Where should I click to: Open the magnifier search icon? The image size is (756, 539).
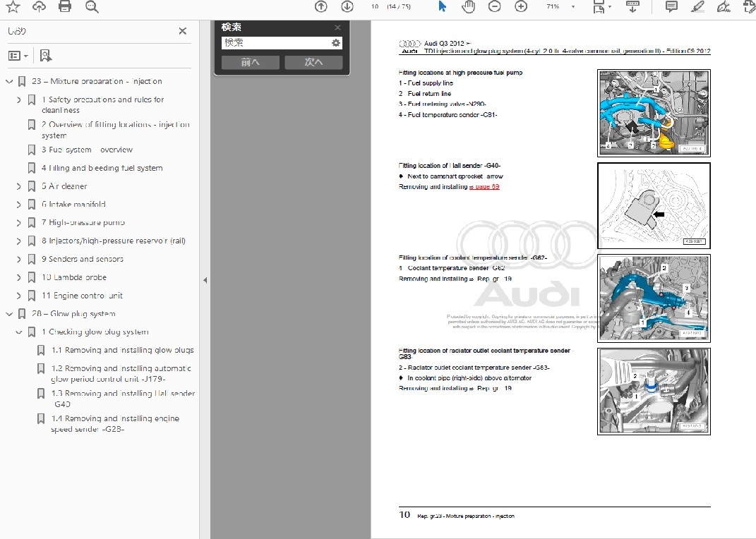(92, 6)
